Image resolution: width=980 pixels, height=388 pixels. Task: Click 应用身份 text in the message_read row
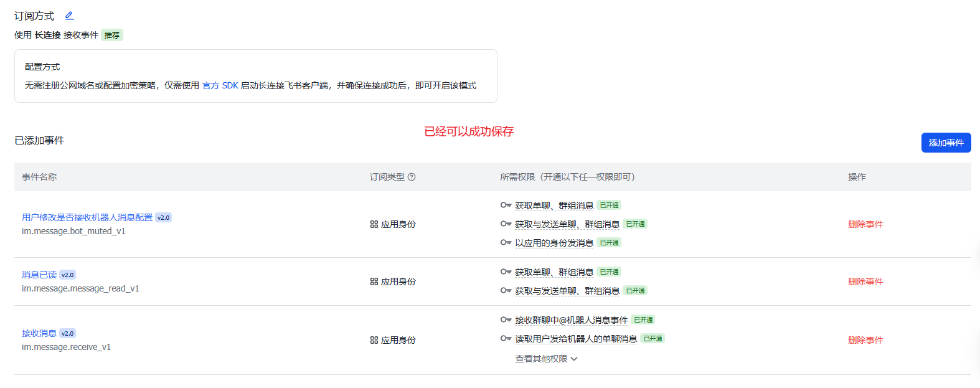(398, 282)
